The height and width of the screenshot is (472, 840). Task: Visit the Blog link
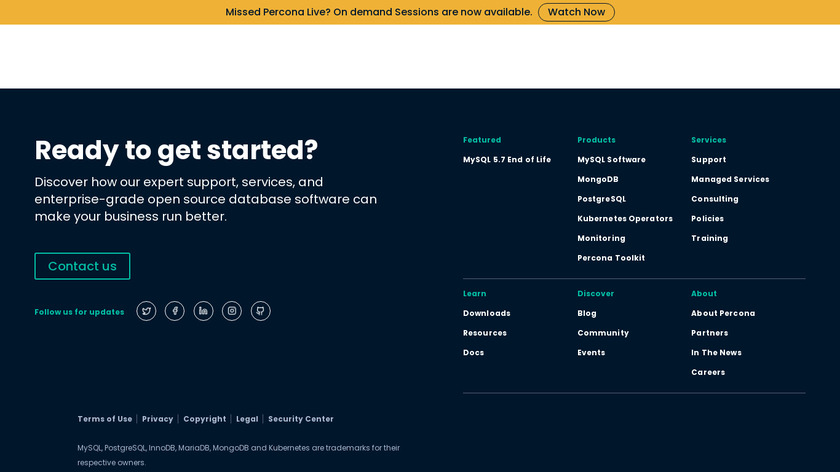point(587,313)
